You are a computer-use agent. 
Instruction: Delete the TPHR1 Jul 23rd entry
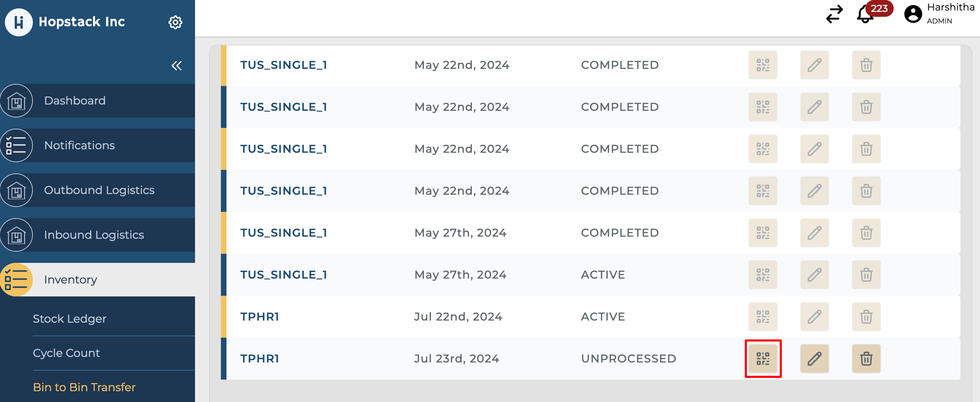(866, 358)
